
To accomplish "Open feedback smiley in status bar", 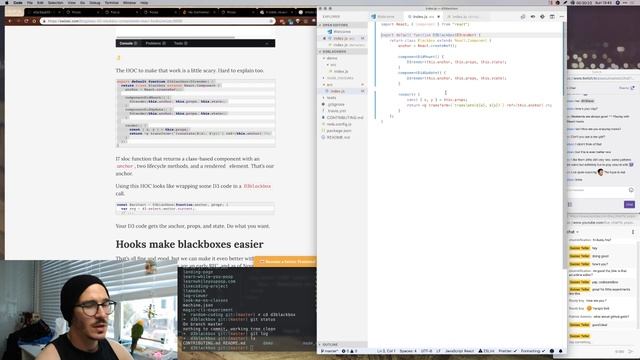I will (552, 351).
